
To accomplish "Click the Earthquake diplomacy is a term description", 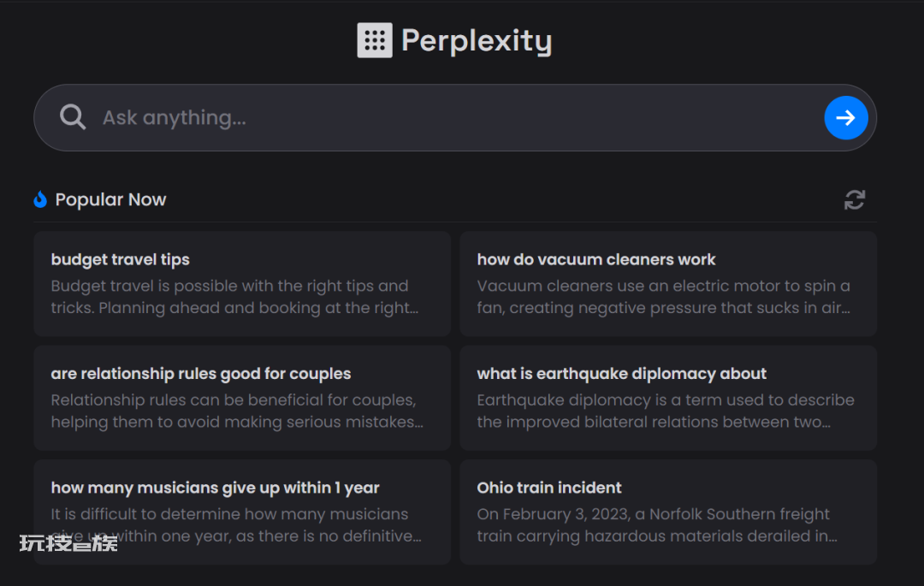I will tap(666, 411).
